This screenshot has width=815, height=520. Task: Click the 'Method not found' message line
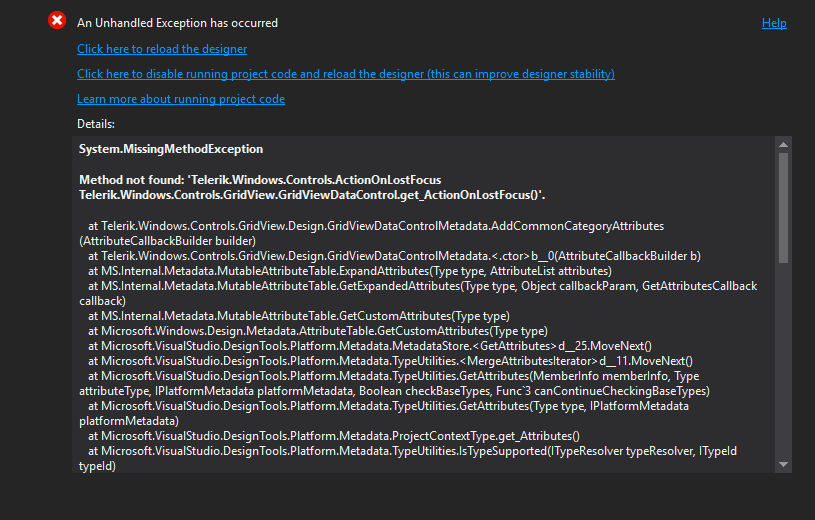click(x=260, y=180)
